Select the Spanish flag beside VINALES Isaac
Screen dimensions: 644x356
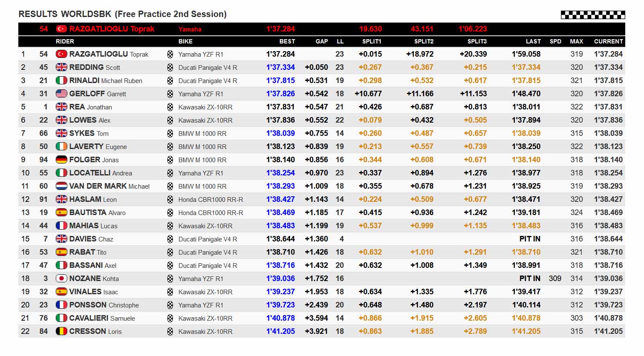pos(61,292)
